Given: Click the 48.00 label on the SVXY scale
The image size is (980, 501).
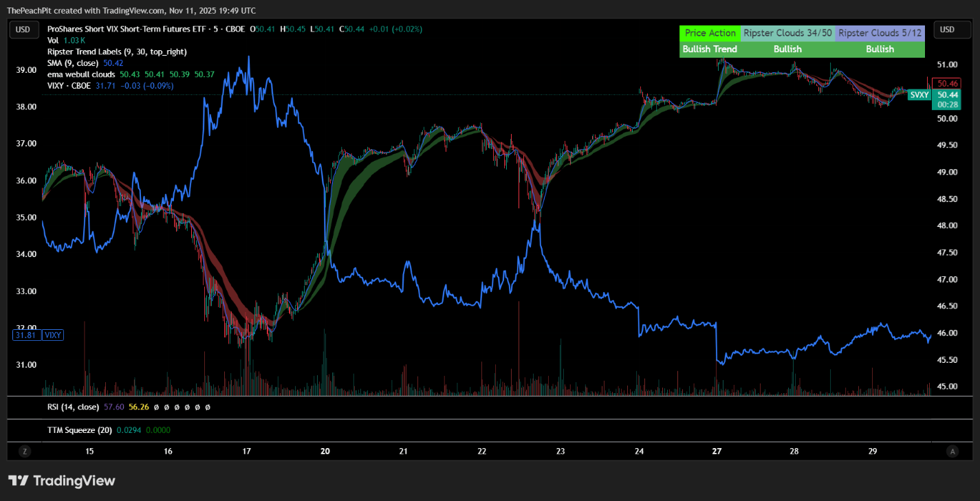Looking at the screenshot, I should [947, 225].
